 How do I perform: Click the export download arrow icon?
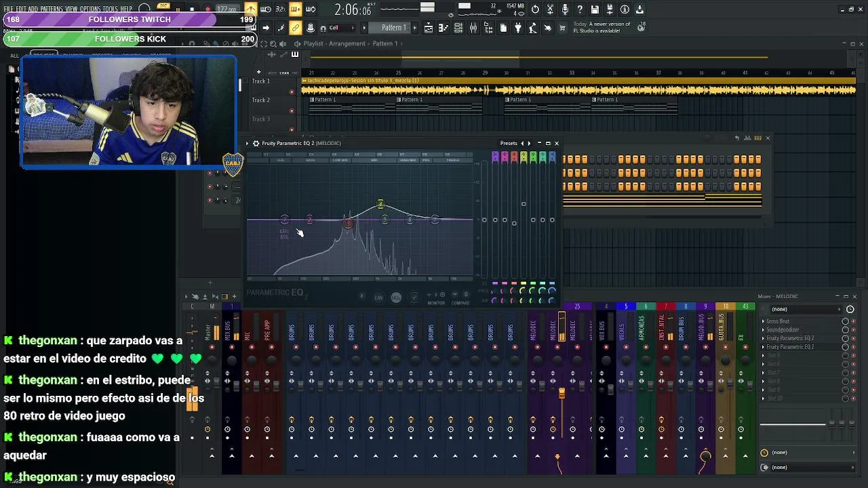tap(639, 9)
